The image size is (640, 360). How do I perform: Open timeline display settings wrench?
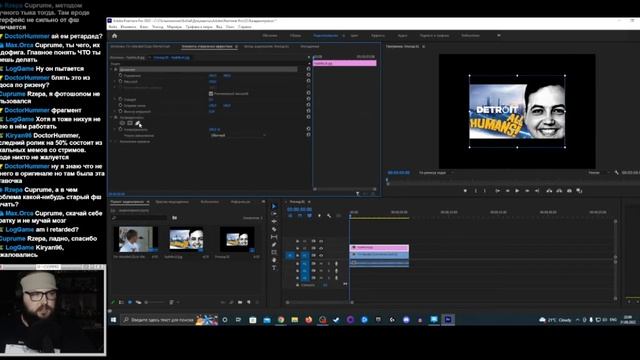(x=329, y=216)
